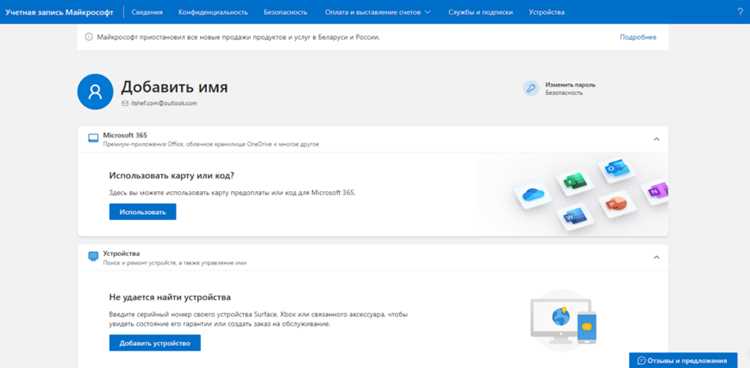750x368 pixels.
Task: Click the Outlook app icon
Action: point(617,168)
